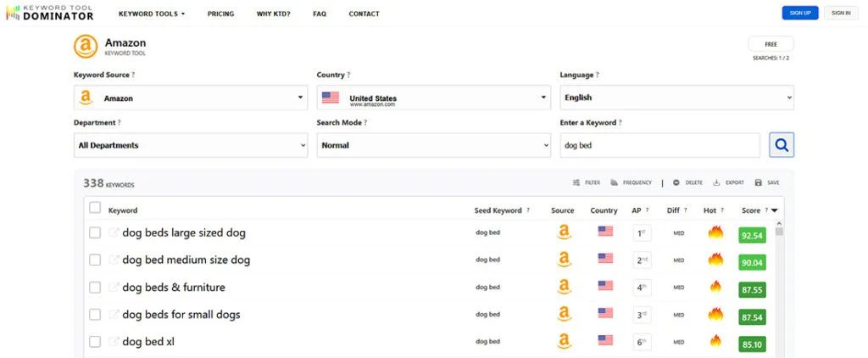Click the flame icon in dog beds large sized dog row

pos(715,232)
